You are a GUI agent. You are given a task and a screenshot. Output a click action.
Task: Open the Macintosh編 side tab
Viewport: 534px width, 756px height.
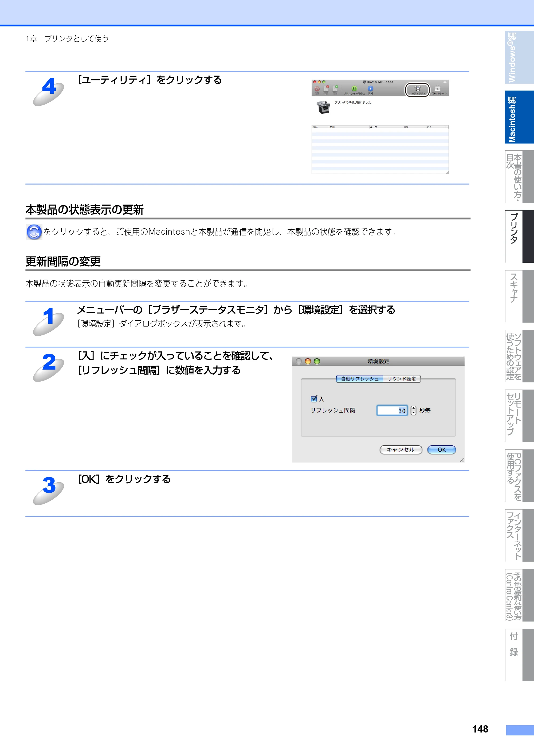tap(519, 117)
